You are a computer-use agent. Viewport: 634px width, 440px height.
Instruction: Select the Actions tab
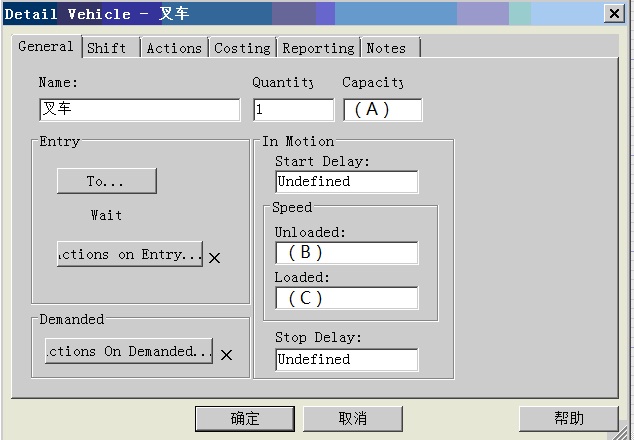click(x=174, y=48)
